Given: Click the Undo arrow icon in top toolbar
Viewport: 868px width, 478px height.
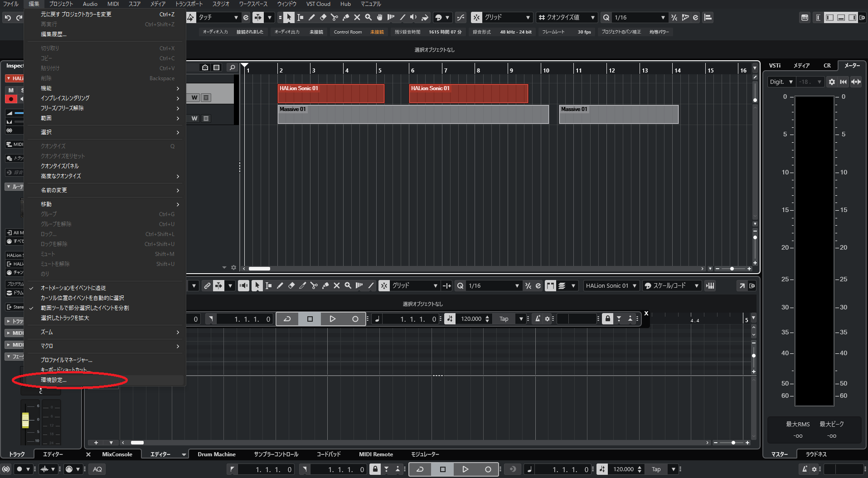Looking at the screenshot, I should click(8, 18).
